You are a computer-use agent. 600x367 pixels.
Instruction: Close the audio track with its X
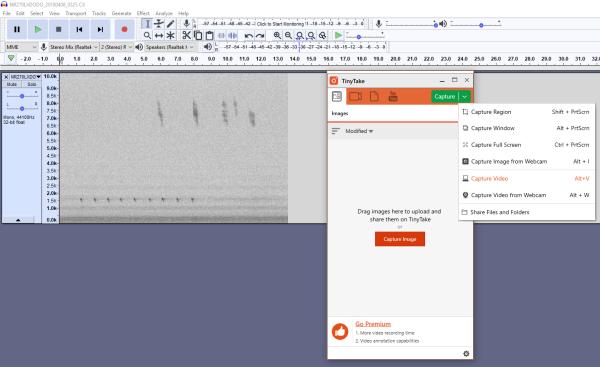(6, 77)
